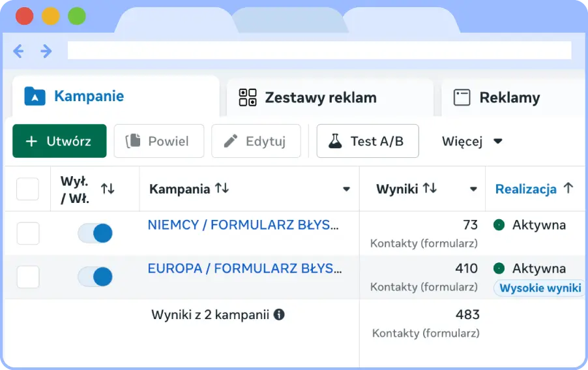The height and width of the screenshot is (370, 588).
Task: Disable the NIEMCY campaign switch
Action: [95, 233]
